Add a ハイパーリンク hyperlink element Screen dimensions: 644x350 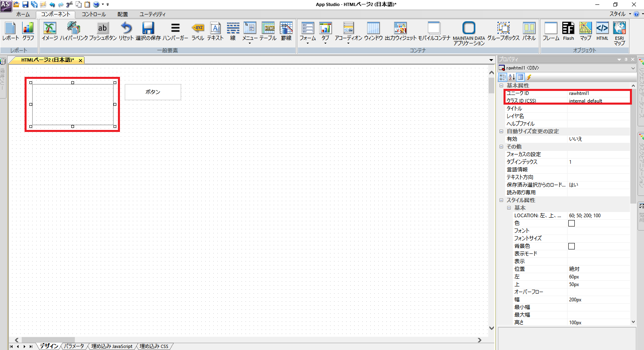pyautogui.click(x=74, y=31)
